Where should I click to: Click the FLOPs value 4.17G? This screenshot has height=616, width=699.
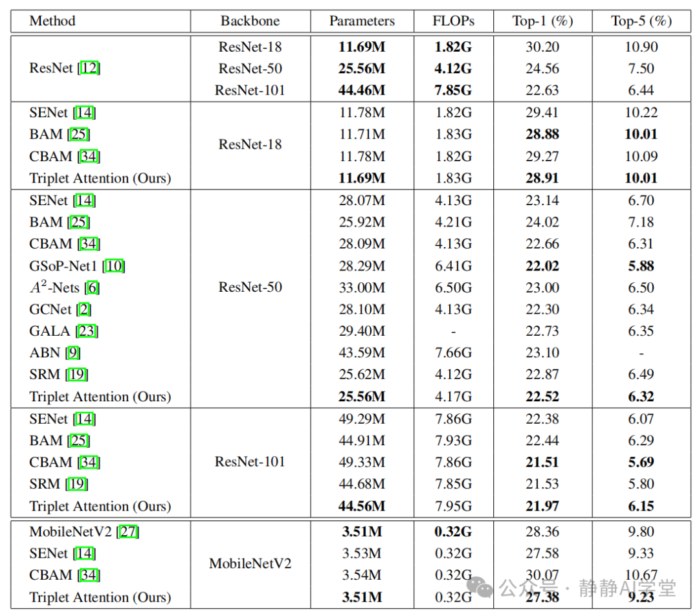pyautogui.click(x=453, y=397)
